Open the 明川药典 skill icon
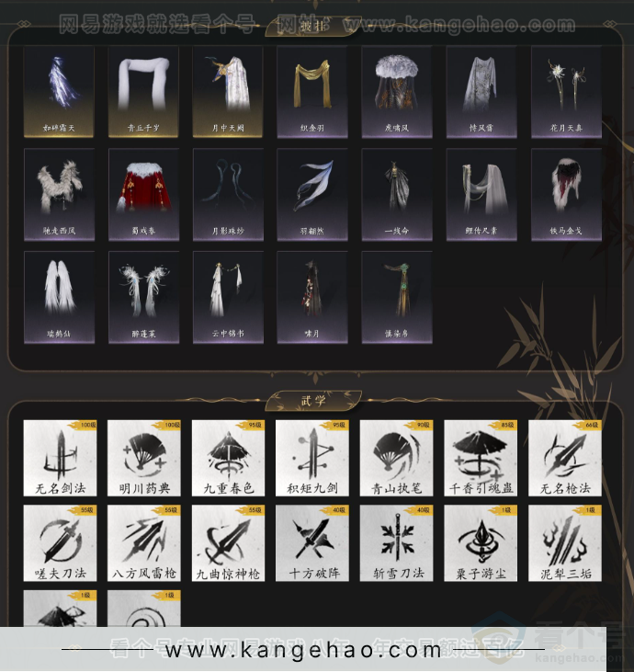This screenshot has height=672, width=634. tap(144, 458)
